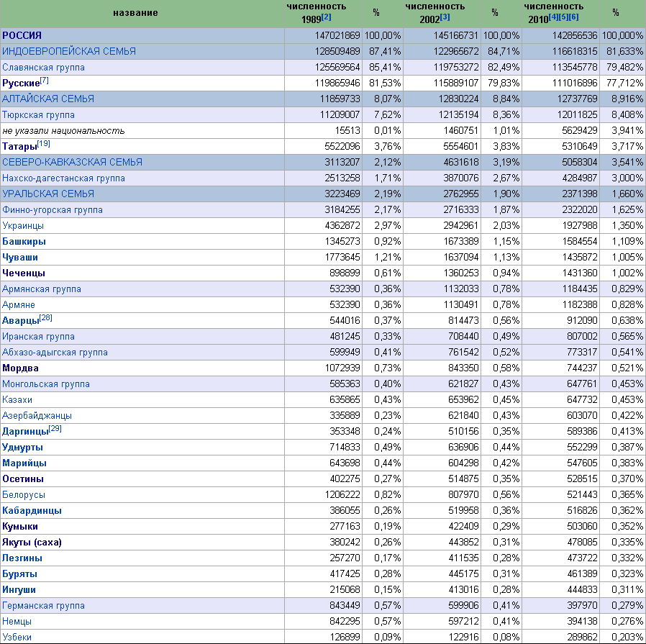The image size is (646, 644).
Task: Open the Белорусы link
Action: coord(24,495)
